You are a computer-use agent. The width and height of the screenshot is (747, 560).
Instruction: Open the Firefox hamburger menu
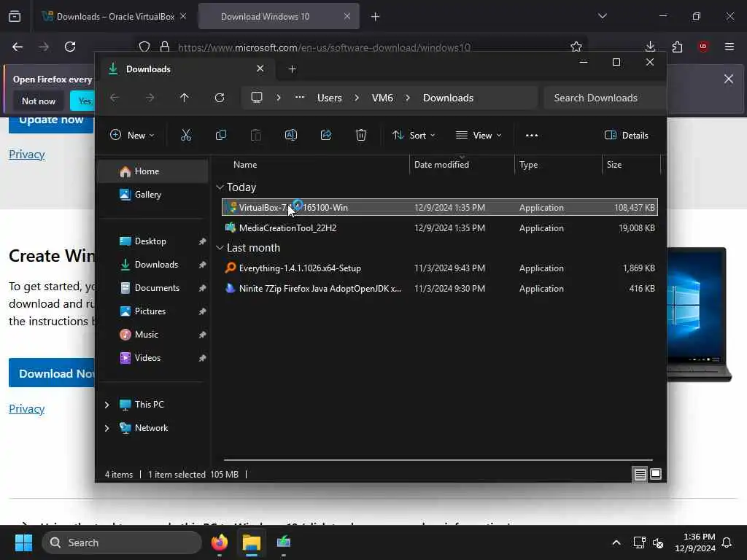tap(729, 47)
